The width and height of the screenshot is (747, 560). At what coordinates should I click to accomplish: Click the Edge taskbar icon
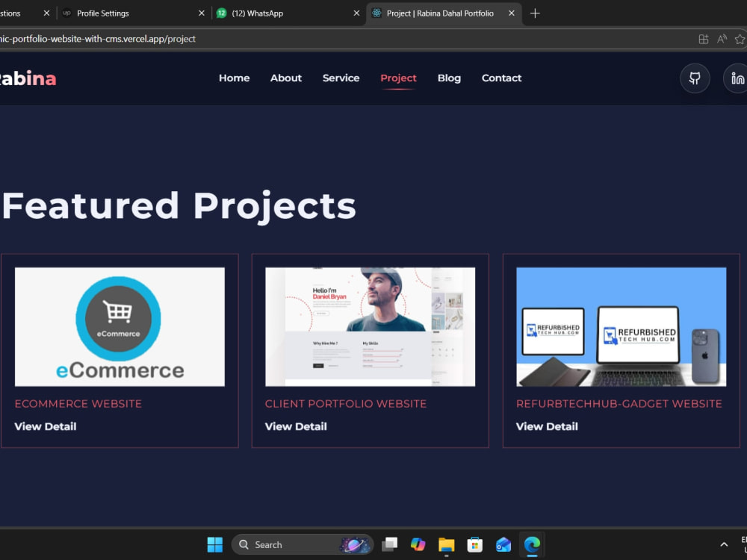click(532, 544)
